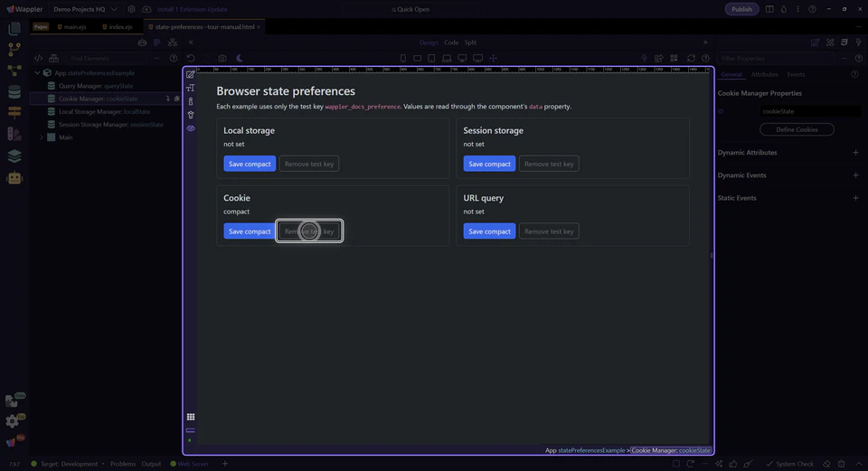Click the cookieState ID input field
This screenshot has height=471, width=868.
810,111
